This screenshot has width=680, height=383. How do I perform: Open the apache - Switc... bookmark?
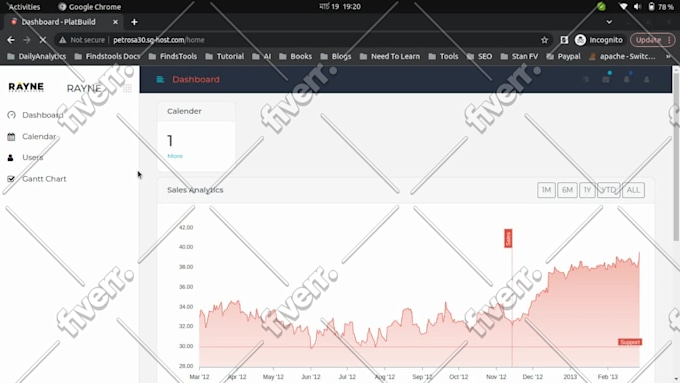[x=622, y=56]
